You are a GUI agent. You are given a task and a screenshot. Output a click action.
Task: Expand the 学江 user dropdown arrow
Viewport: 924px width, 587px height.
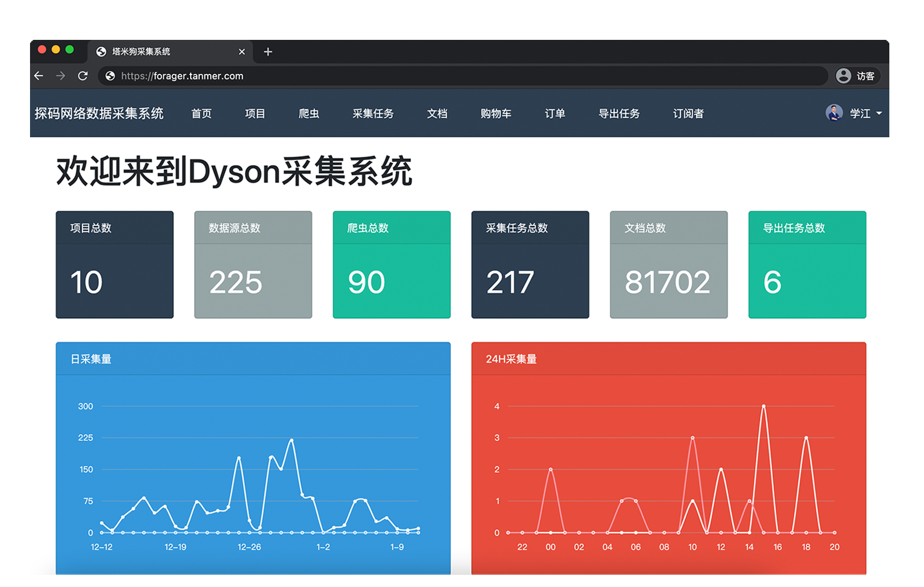pos(879,113)
